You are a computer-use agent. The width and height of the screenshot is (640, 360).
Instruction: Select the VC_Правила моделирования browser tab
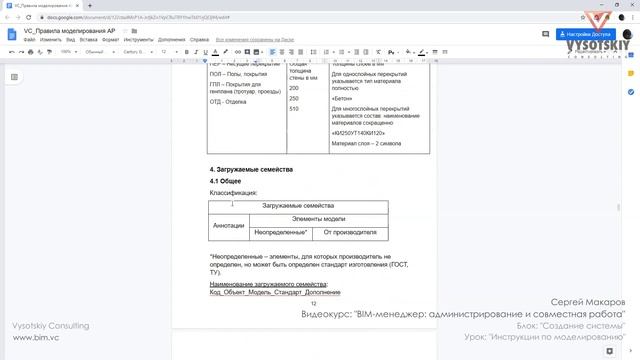41,6
